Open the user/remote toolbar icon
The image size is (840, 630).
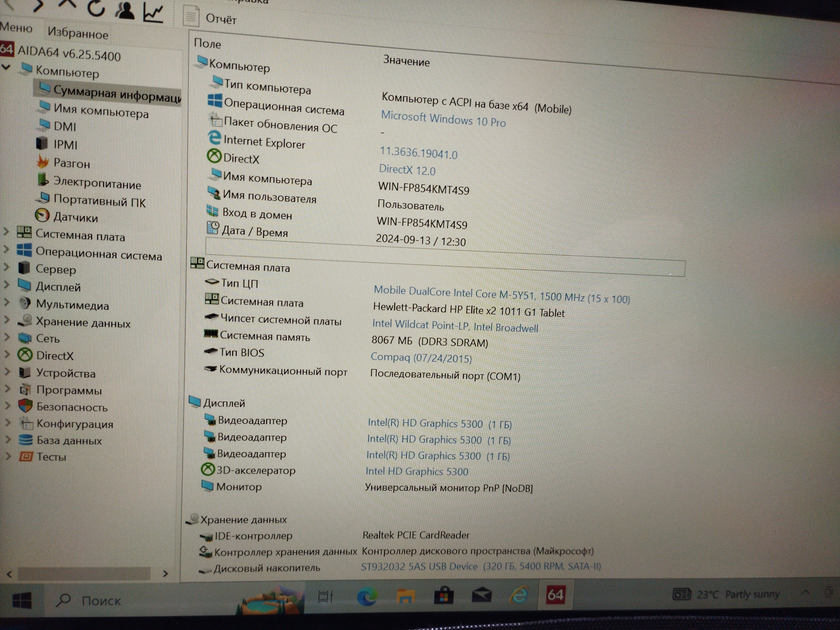click(x=125, y=10)
